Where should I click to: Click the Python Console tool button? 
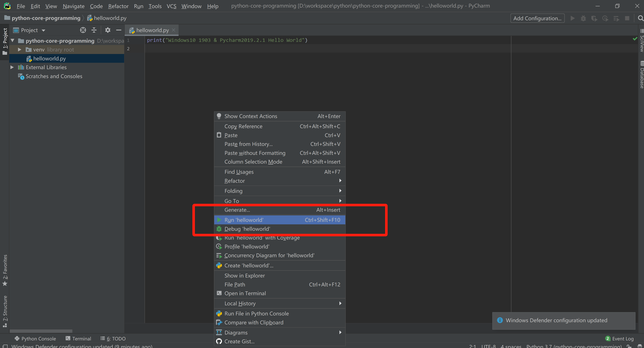(x=35, y=339)
